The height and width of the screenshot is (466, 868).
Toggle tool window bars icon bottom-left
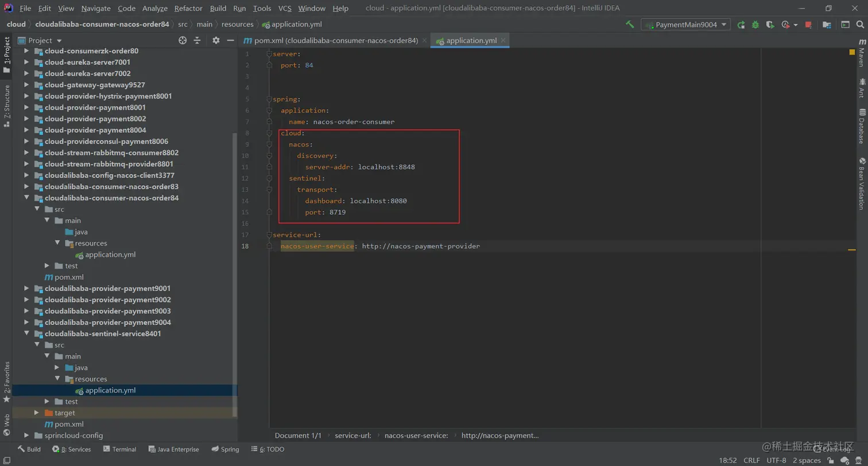(6, 460)
